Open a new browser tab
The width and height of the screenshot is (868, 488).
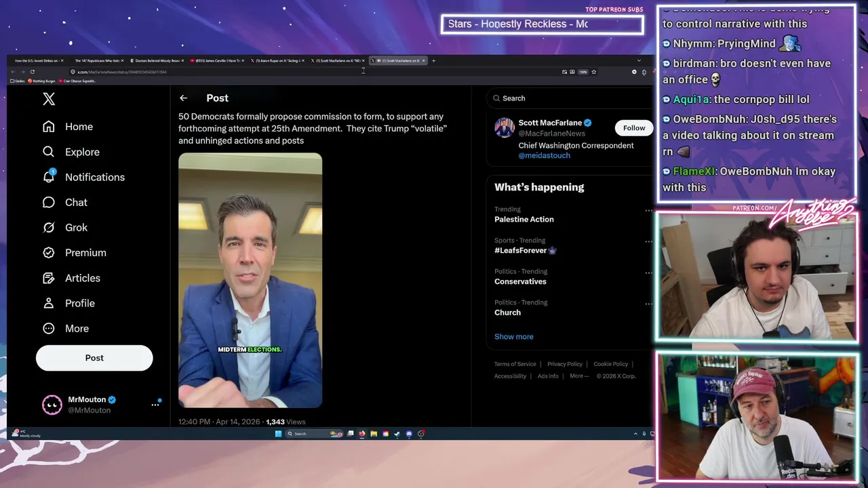433,60
